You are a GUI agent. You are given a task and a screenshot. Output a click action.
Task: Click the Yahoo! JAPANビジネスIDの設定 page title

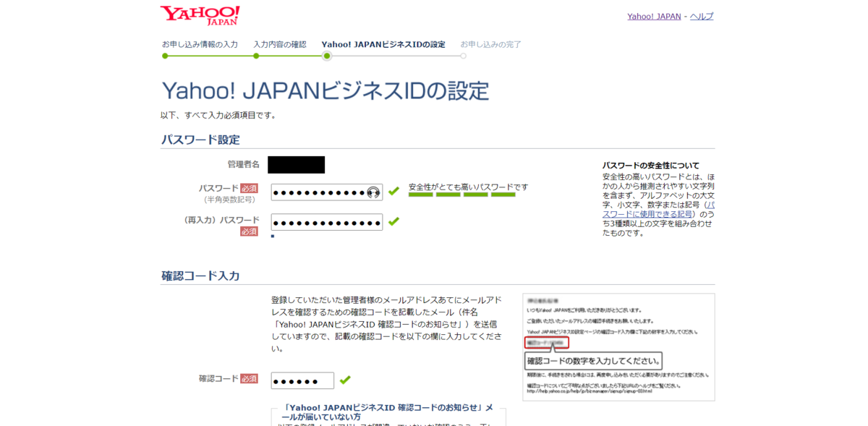[325, 90]
